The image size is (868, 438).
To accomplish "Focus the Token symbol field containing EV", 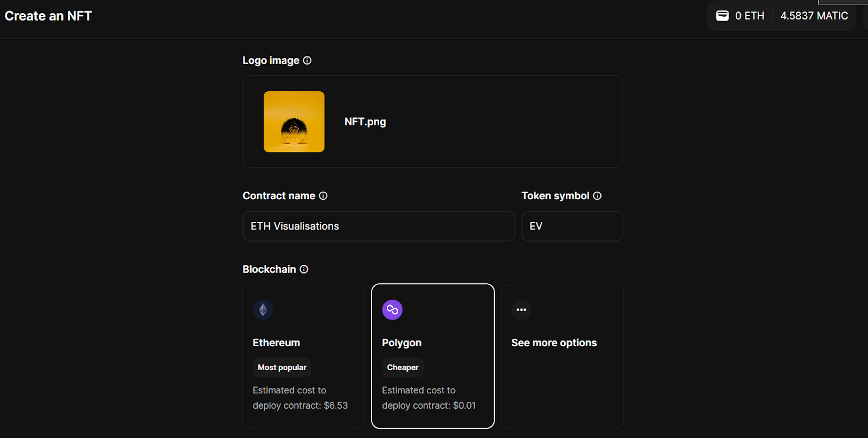I will coord(572,226).
